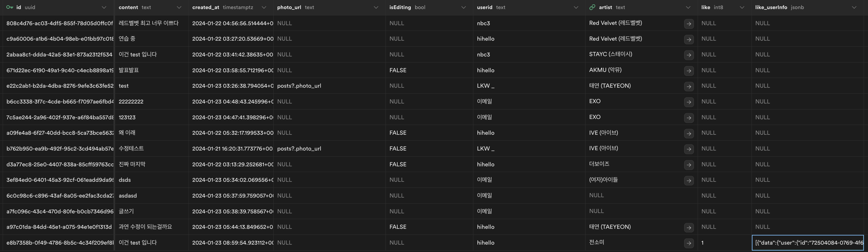The height and width of the screenshot is (252, 868).
Task: Select the isEditing FALSE cell for 발표발표 row
Action: tap(398, 70)
